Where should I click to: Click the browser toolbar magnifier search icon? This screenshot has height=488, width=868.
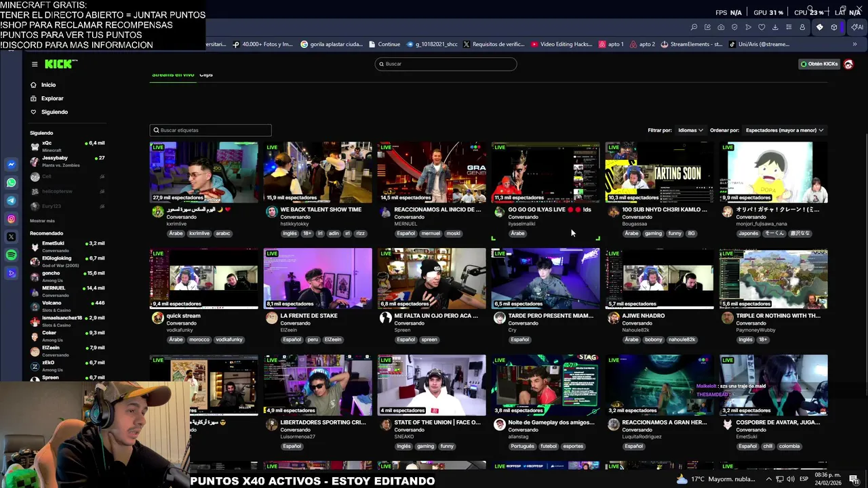pos(694,27)
